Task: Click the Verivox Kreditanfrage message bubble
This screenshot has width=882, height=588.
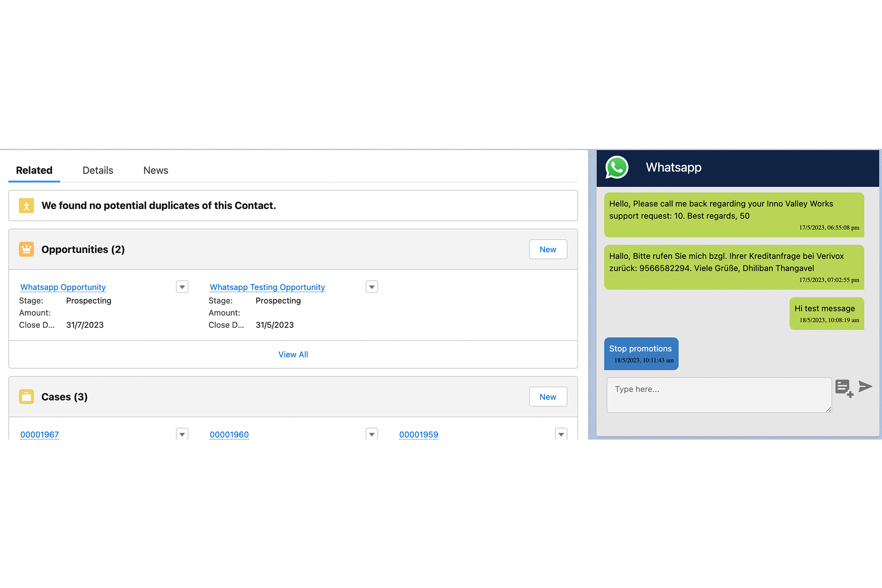Action: point(734,267)
